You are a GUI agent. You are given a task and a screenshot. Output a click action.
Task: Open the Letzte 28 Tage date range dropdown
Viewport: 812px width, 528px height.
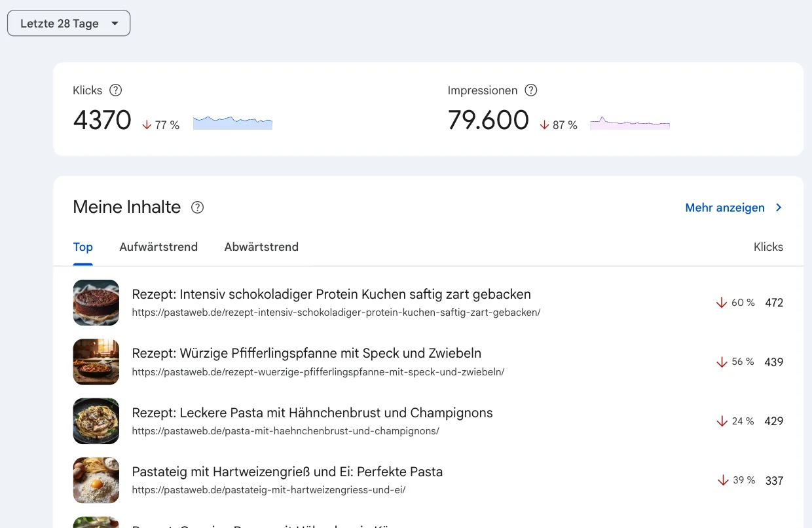coord(69,24)
